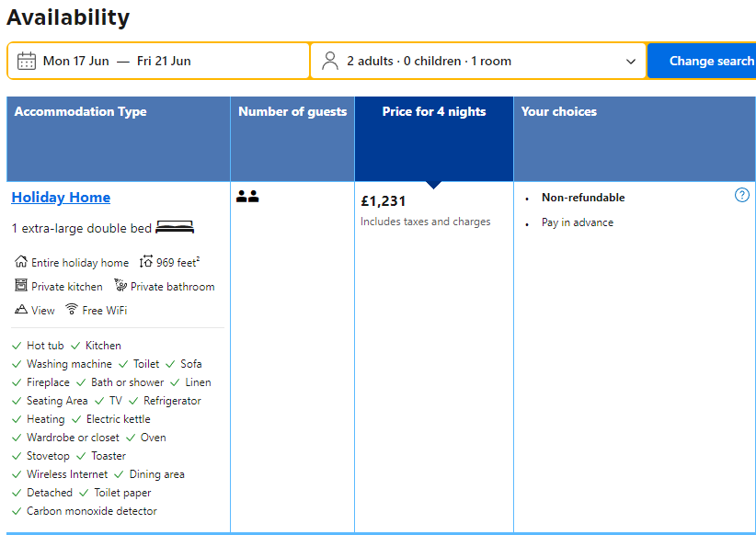The width and height of the screenshot is (756, 535).
Task: Click the entire holiday home house icon
Action: click(x=21, y=262)
